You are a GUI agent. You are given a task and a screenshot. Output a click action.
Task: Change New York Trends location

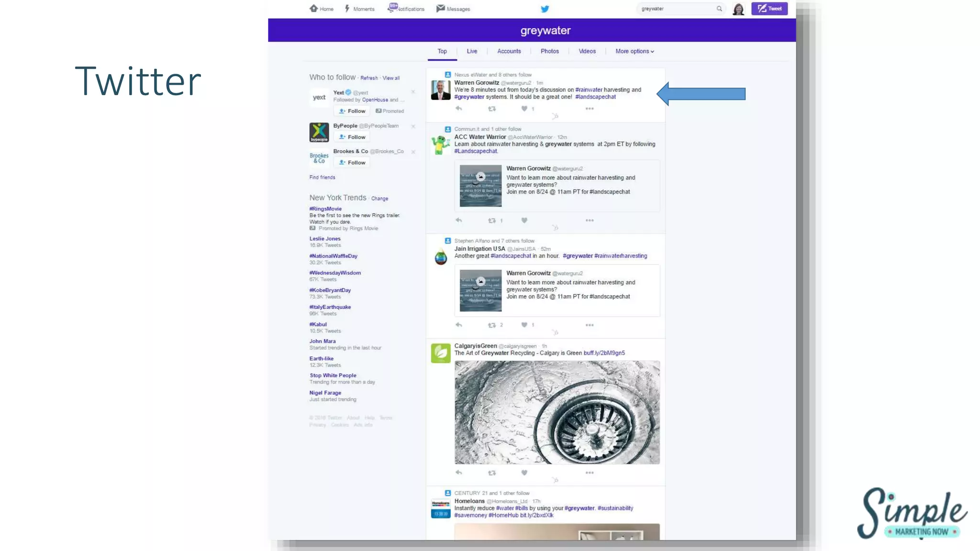click(x=379, y=198)
